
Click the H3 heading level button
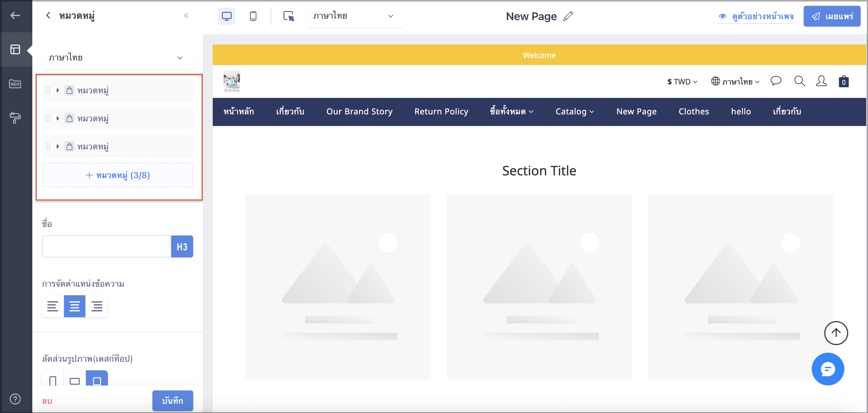[x=182, y=246]
